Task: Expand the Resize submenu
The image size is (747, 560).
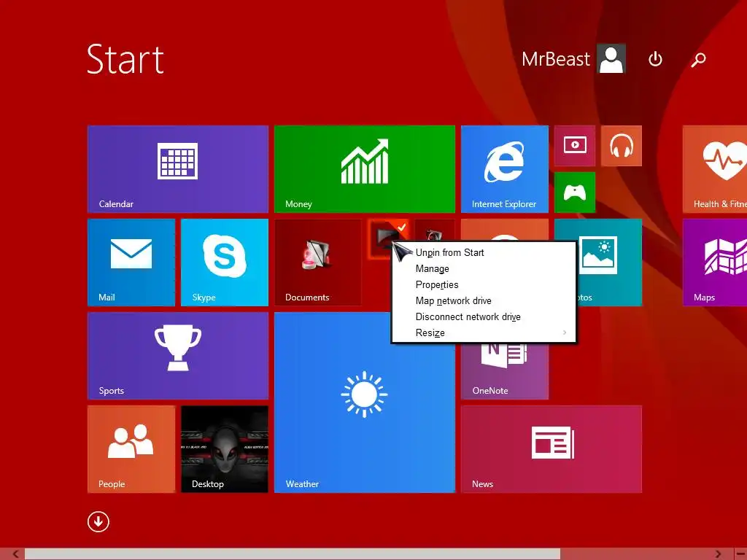Action: [x=484, y=332]
